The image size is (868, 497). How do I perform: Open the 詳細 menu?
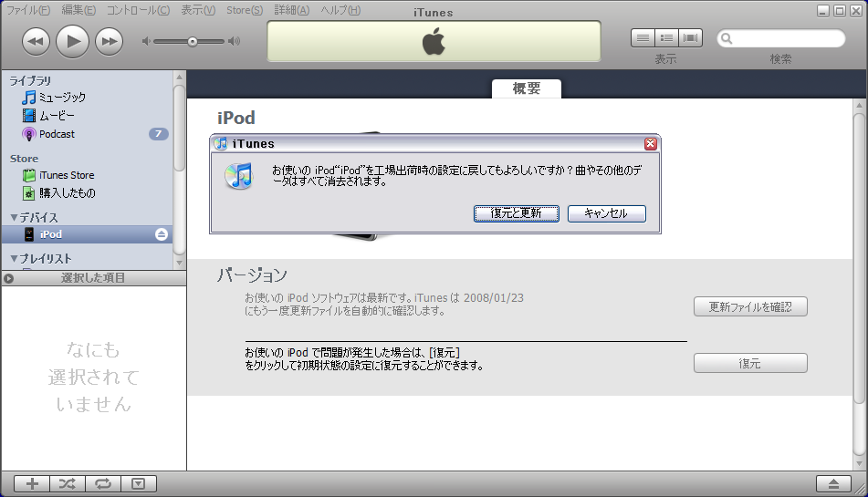(x=292, y=10)
